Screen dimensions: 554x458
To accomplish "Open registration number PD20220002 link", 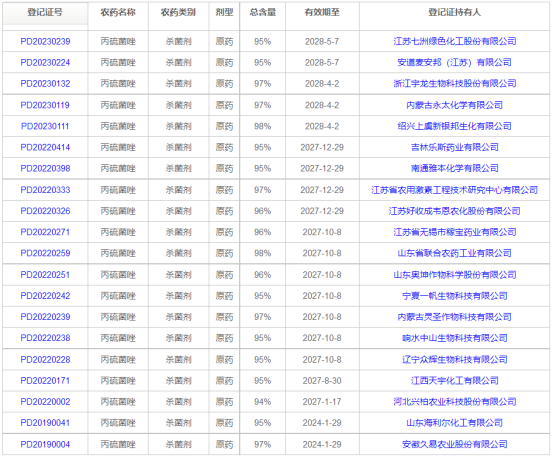I will coord(45,402).
